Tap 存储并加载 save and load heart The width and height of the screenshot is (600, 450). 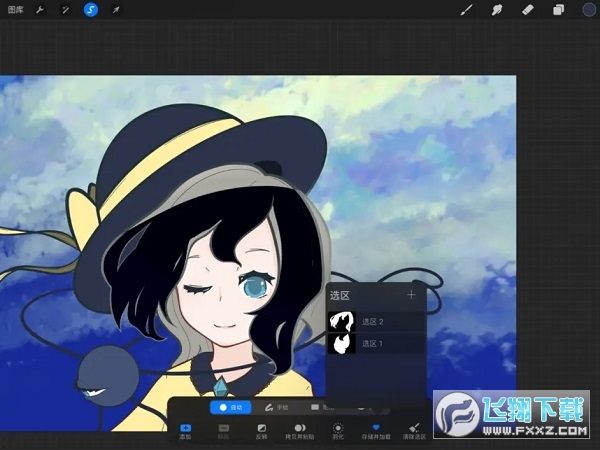[x=376, y=432]
